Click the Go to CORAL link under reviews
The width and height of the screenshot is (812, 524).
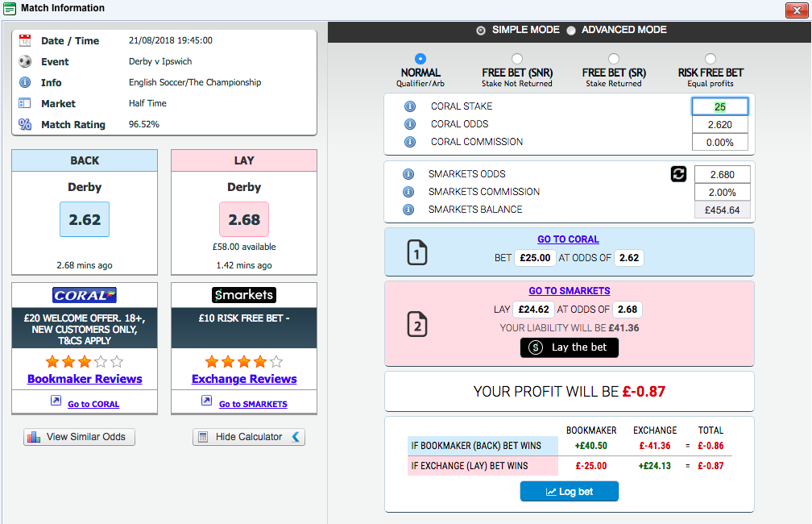point(93,404)
